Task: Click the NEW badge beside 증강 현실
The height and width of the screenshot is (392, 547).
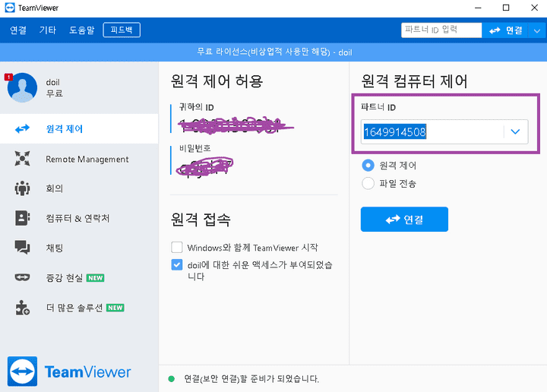Action: click(95, 278)
